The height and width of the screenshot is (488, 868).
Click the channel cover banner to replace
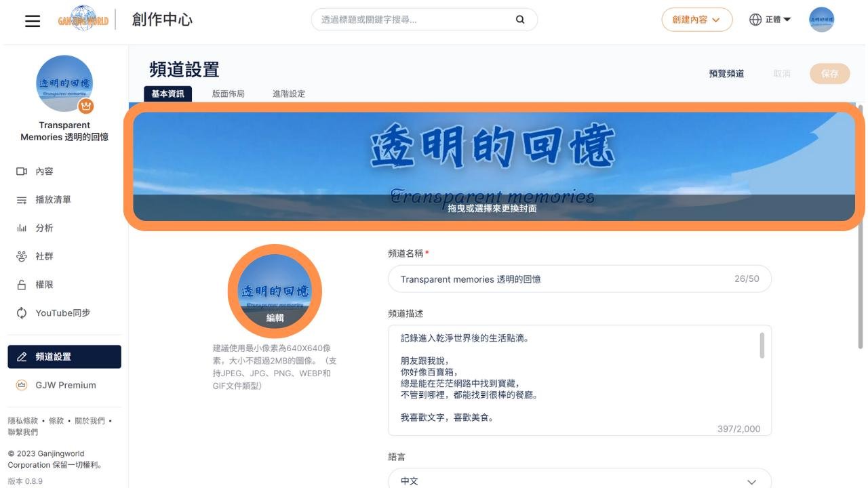click(493, 167)
